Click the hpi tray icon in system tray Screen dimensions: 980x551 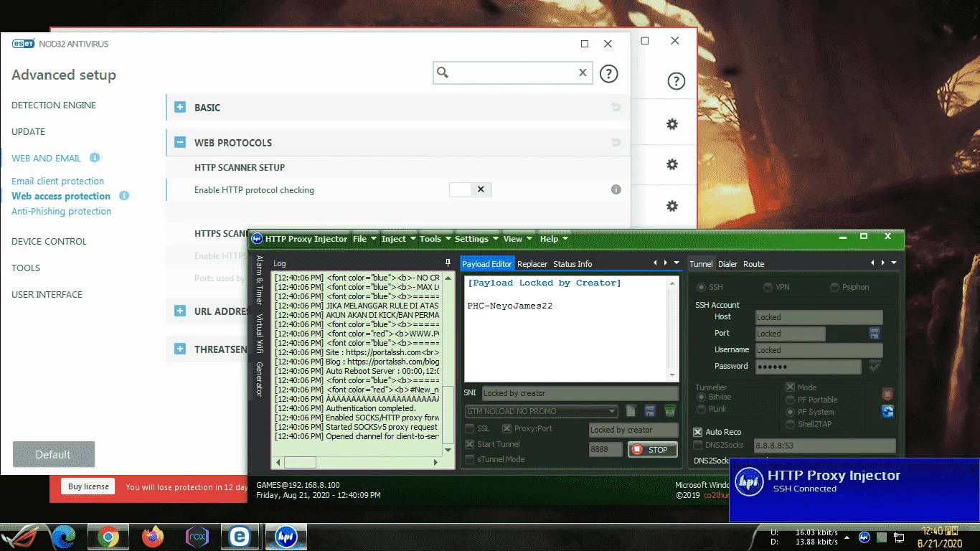click(x=864, y=537)
